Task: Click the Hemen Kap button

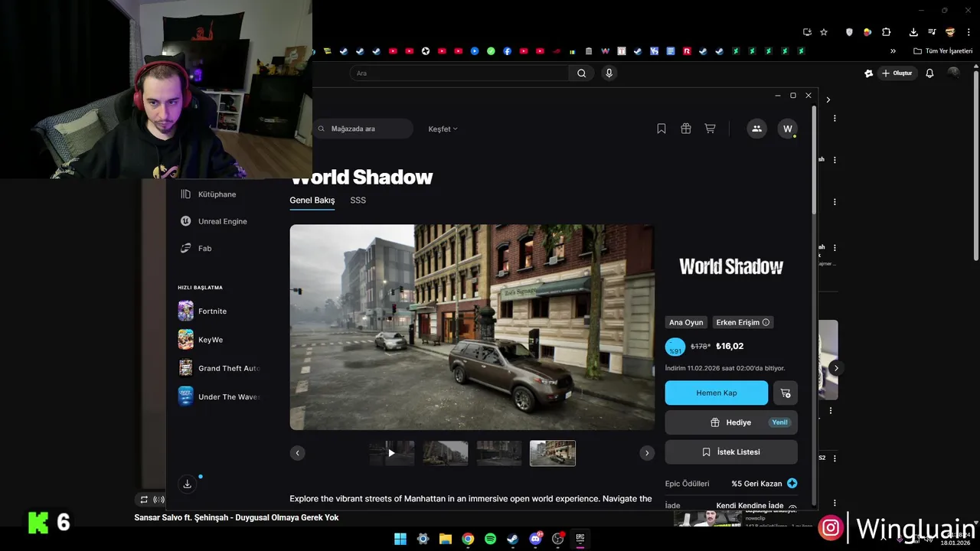Action: point(716,393)
